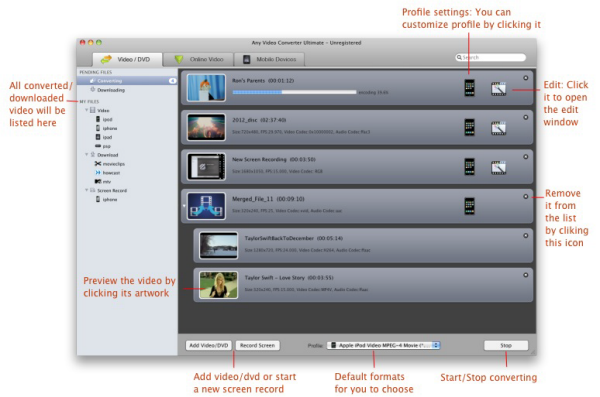Image resolution: width=600 pixels, height=397 pixels.
Task: Select 'Taylor Swift - Love Story (00:03:55)' title
Action: click(x=289, y=278)
